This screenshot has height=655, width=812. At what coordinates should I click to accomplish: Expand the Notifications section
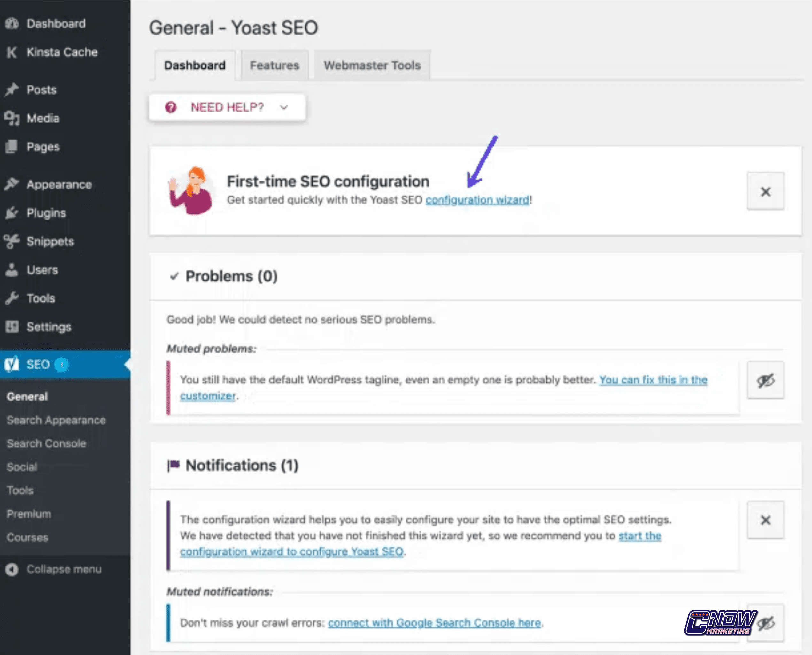point(233,466)
